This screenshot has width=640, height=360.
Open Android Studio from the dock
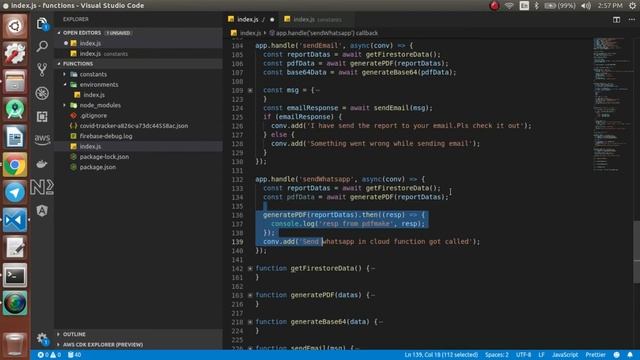tap(15, 109)
